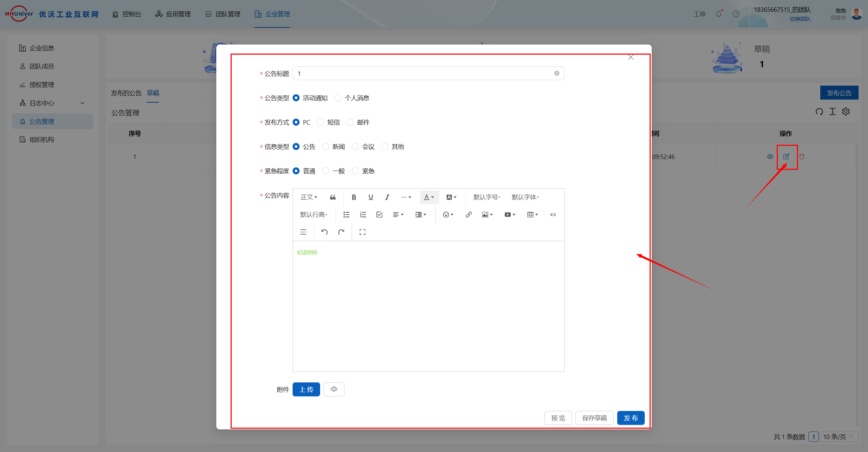Insert an unordered bullet list
Image resolution: width=868 pixels, height=452 pixels.
pyautogui.click(x=346, y=215)
